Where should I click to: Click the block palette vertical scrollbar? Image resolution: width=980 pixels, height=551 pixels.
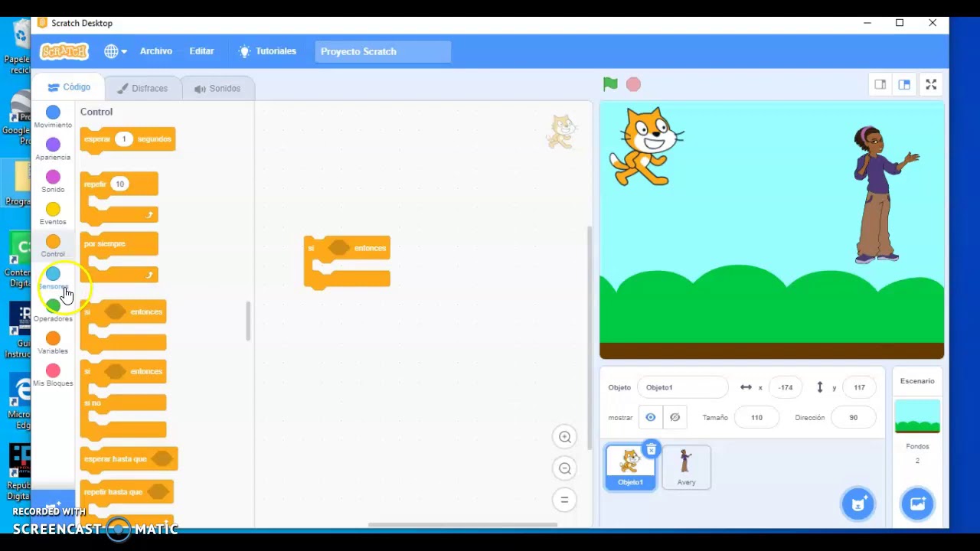pos(247,321)
